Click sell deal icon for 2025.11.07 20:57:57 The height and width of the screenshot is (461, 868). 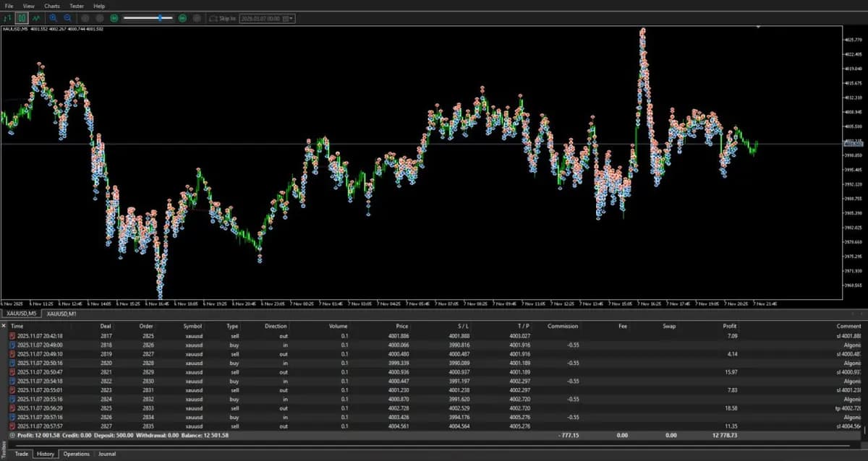(x=12, y=426)
